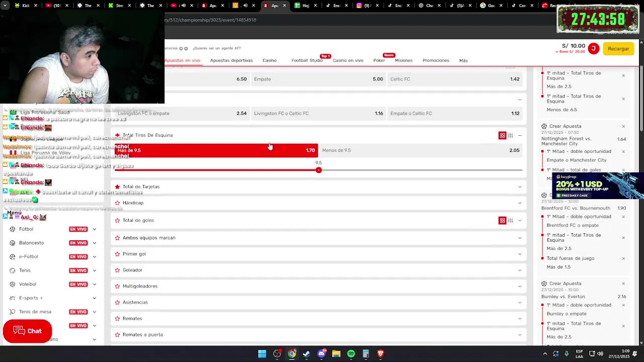644x362 pixels.
Task: Expand Fútbol sport in sidebar
Action: pyautogui.click(x=94, y=229)
